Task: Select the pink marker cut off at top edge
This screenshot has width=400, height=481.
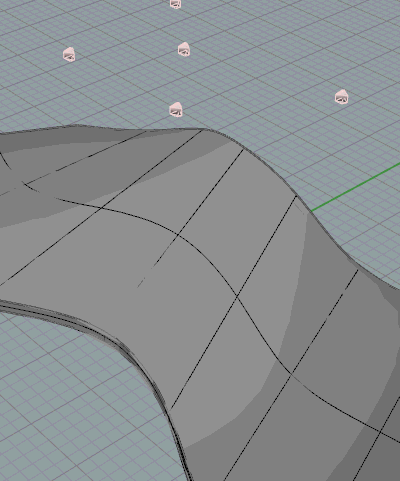Action: pyautogui.click(x=175, y=4)
